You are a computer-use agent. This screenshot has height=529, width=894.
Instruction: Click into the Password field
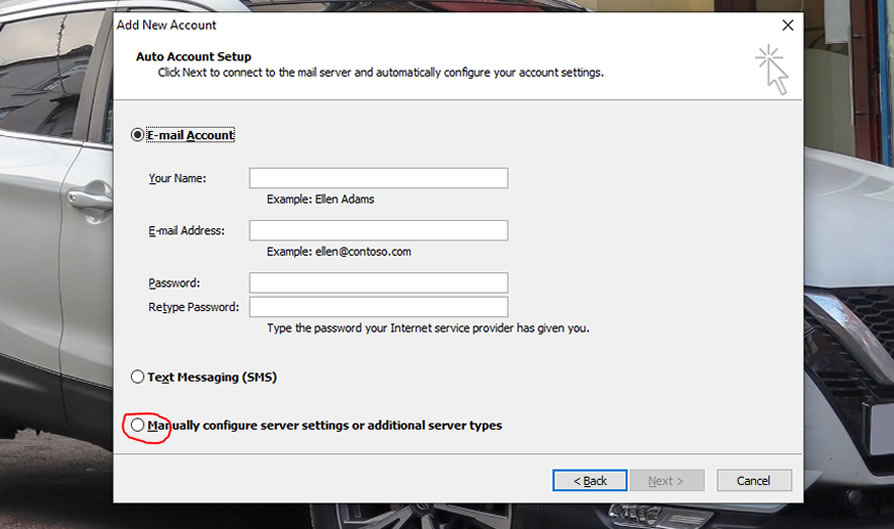(379, 283)
